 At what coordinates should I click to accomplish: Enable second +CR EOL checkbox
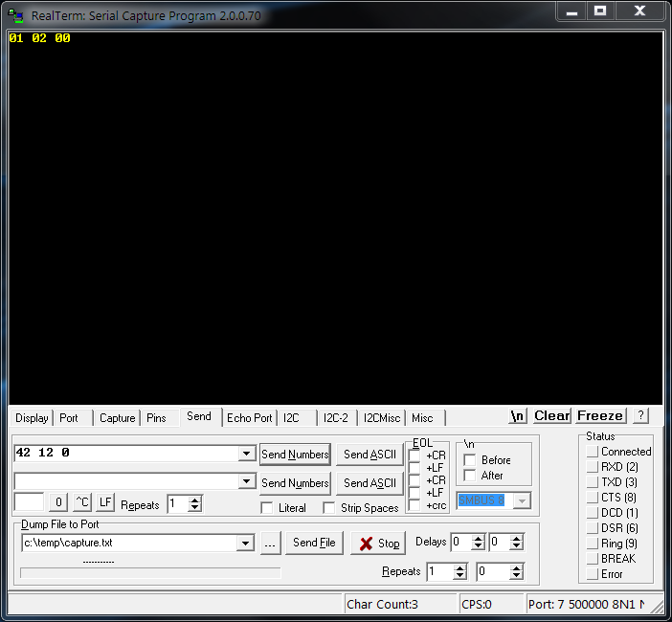414,480
